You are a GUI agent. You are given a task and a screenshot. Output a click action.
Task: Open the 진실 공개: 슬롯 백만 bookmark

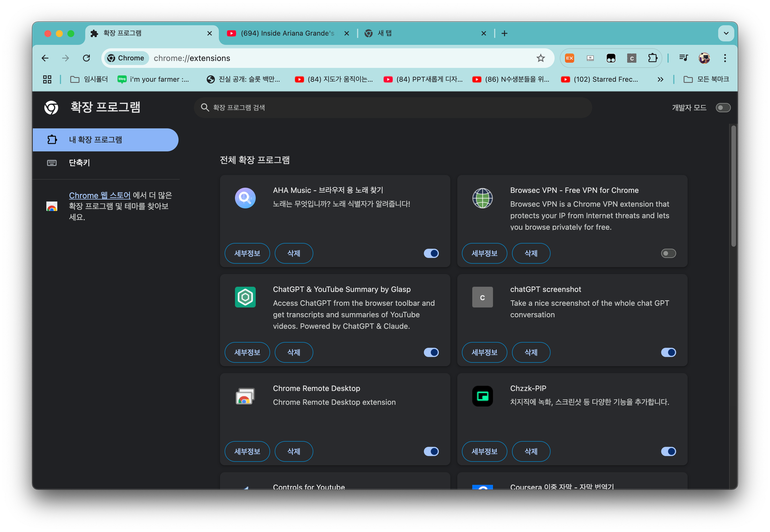(x=244, y=79)
